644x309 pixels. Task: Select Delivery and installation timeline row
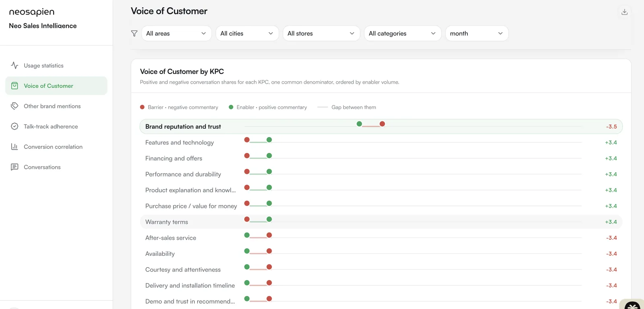[381, 285]
